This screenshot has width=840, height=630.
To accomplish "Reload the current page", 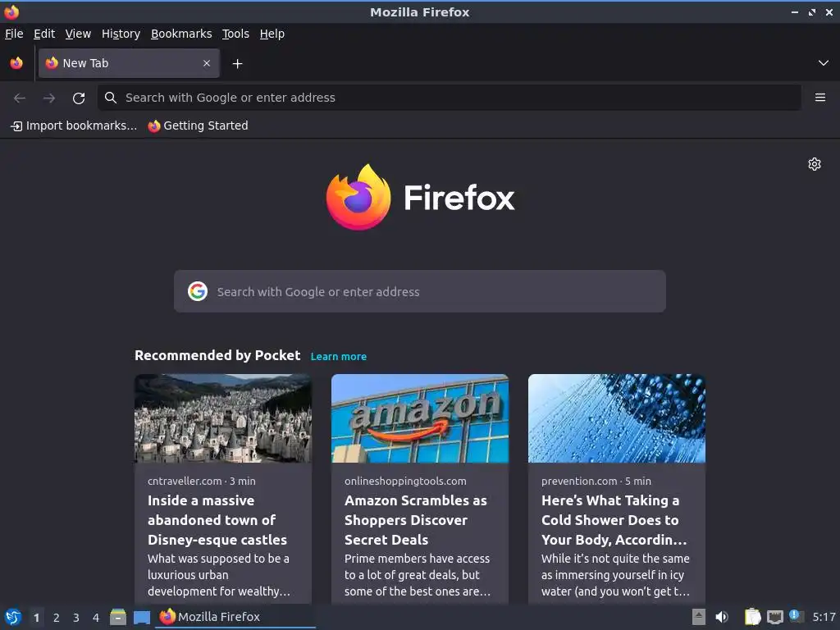I will [x=79, y=98].
